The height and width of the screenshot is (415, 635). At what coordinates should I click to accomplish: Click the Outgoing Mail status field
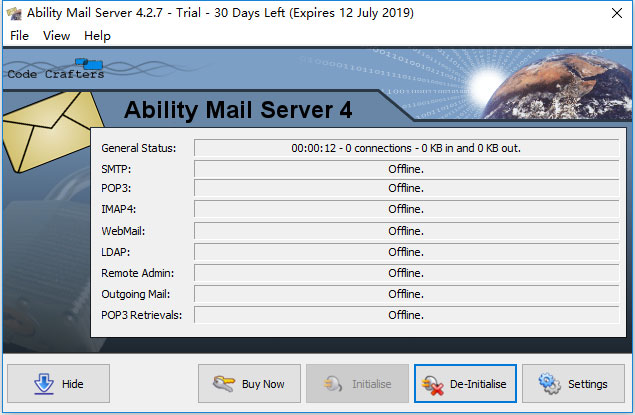coord(406,294)
